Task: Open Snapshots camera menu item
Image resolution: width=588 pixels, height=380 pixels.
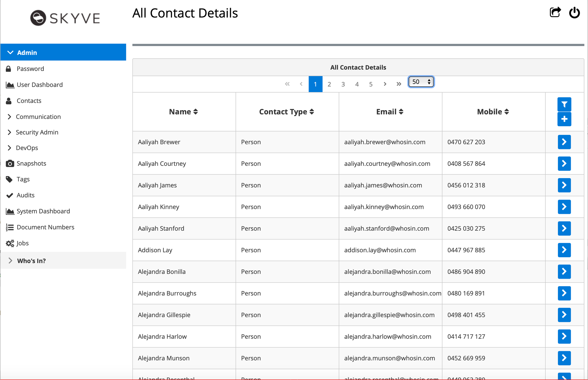Action: click(31, 163)
